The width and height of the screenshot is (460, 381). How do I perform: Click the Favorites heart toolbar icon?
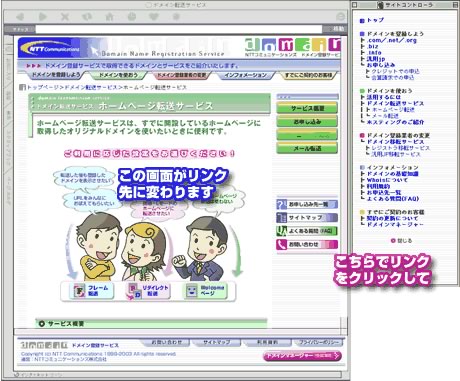pyautogui.click(x=154, y=16)
